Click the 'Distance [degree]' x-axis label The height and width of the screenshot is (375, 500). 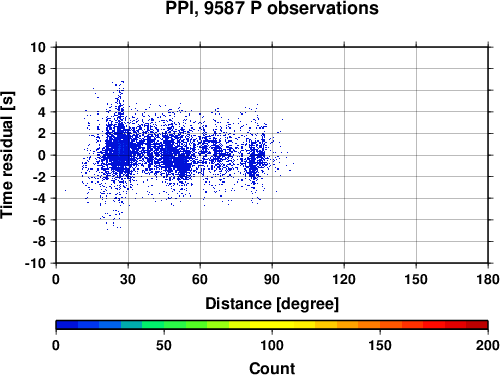click(272, 304)
